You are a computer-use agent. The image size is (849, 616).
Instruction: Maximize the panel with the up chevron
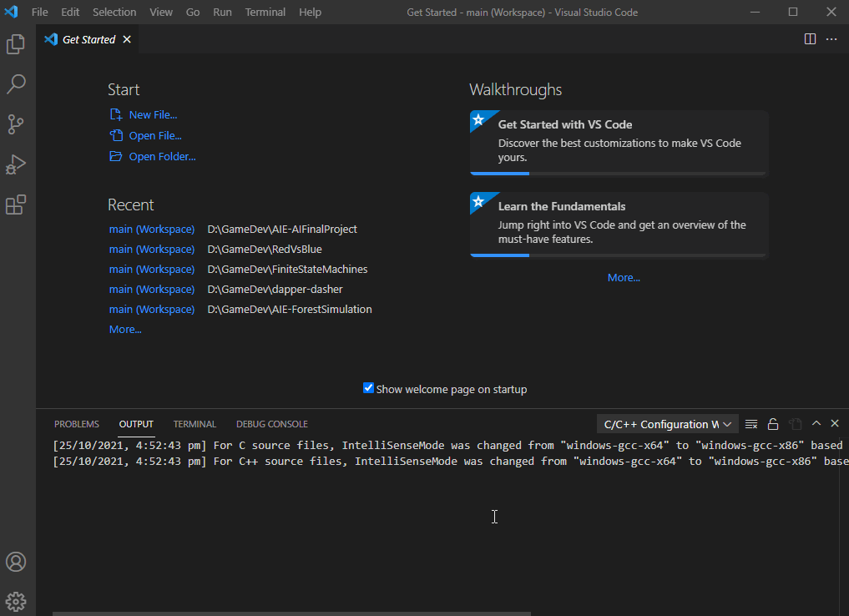click(816, 423)
